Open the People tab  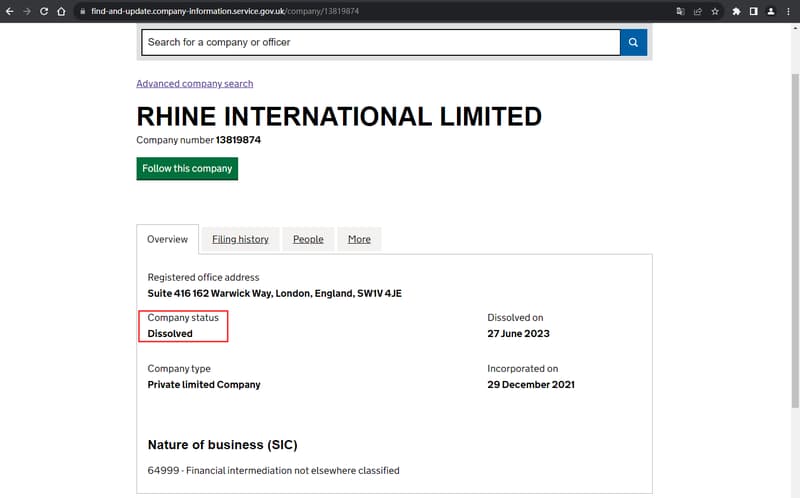click(308, 239)
